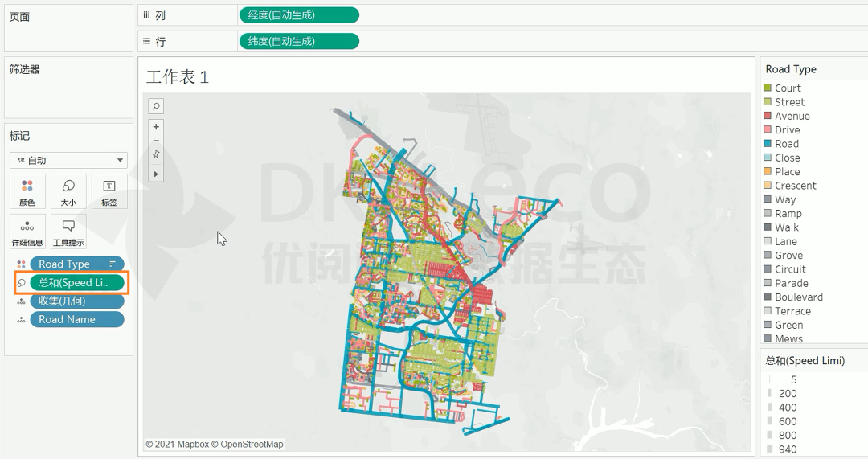This screenshot has width=868, height=459.
Task: Zoom in on the map with plus button
Action: click(x=156, y=127)
